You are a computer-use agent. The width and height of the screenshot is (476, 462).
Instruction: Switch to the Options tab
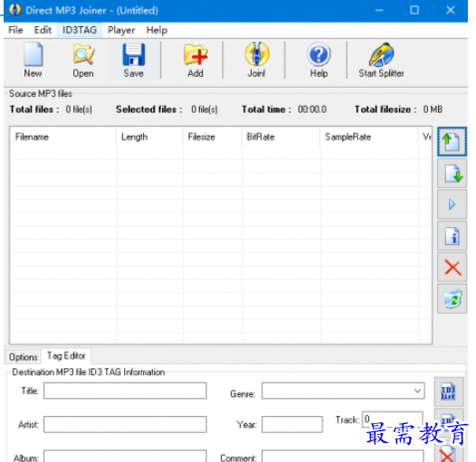click(23, 357)
